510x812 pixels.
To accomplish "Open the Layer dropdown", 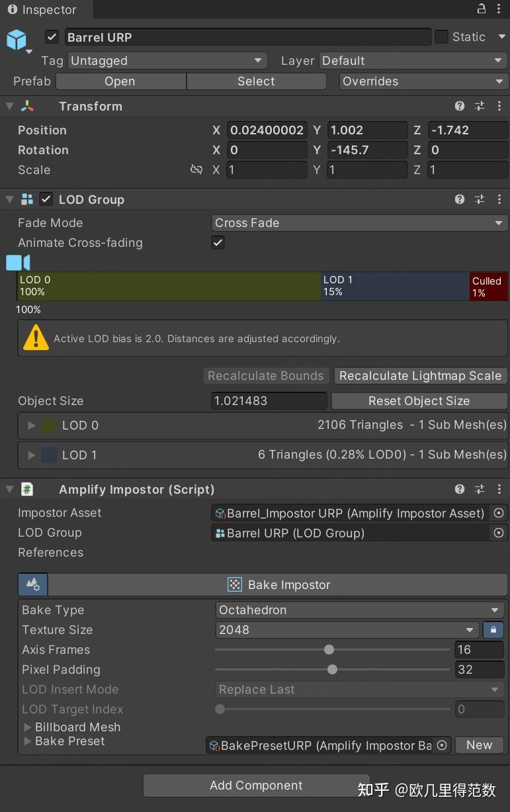I will point(413,60).
